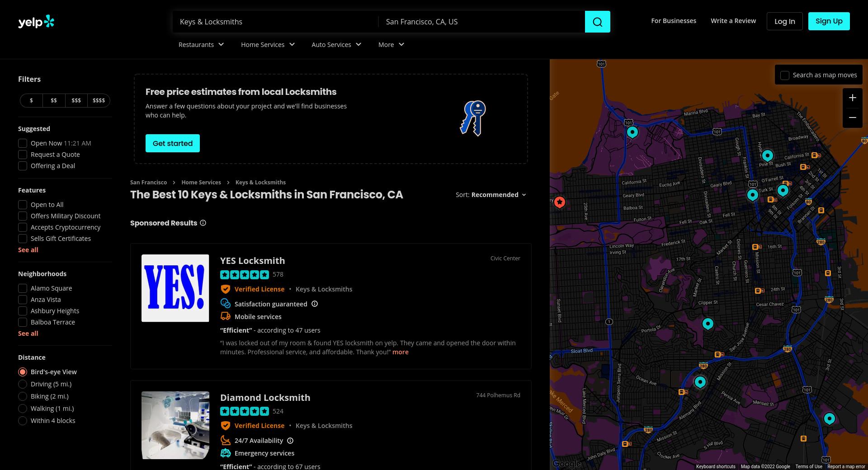Open Diamond Locksmith listing title
868x470 pixels.
click(x=265, y=398)
